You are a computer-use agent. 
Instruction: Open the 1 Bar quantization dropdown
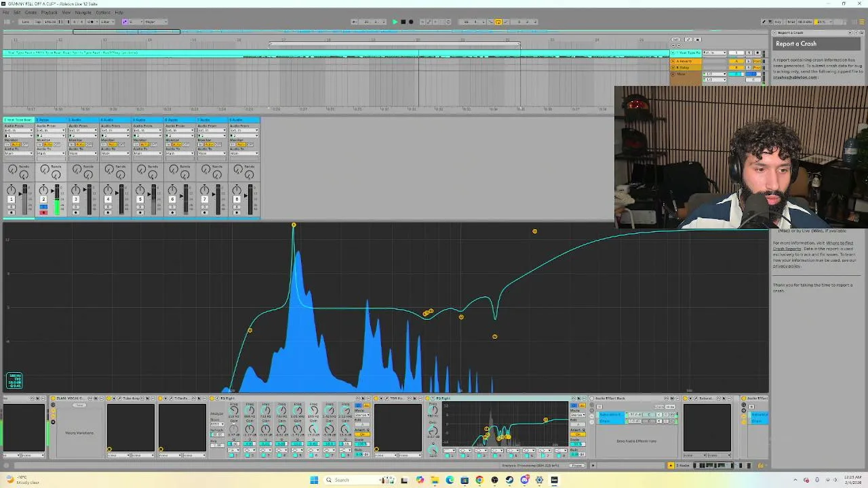coord(108,22)
